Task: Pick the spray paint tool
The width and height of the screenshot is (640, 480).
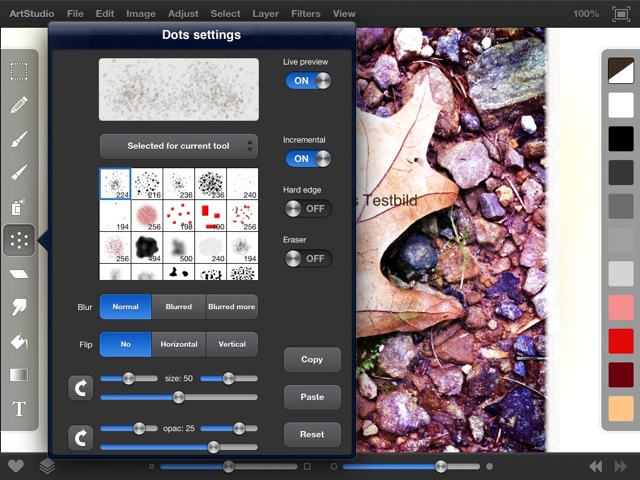Action: [19, 207]
